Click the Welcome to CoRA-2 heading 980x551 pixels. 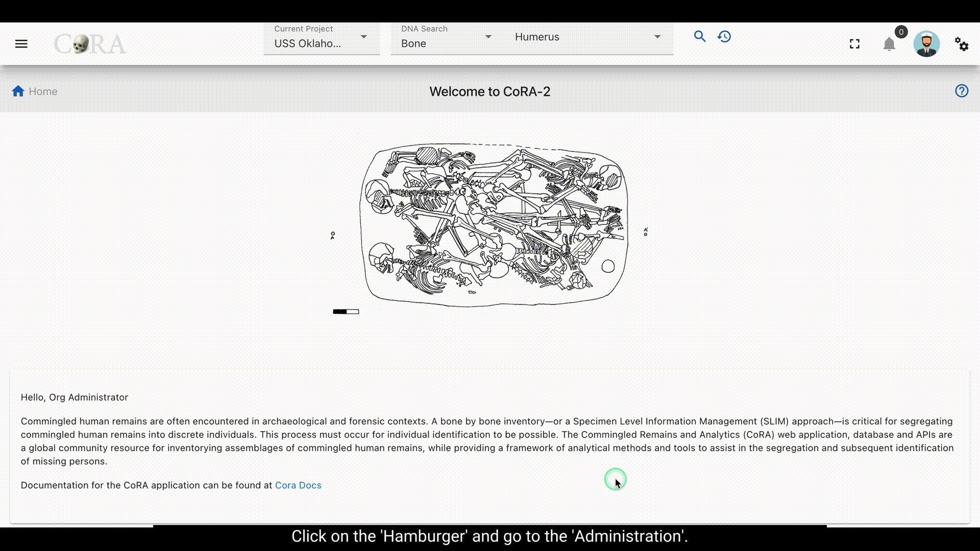(490, 91)
